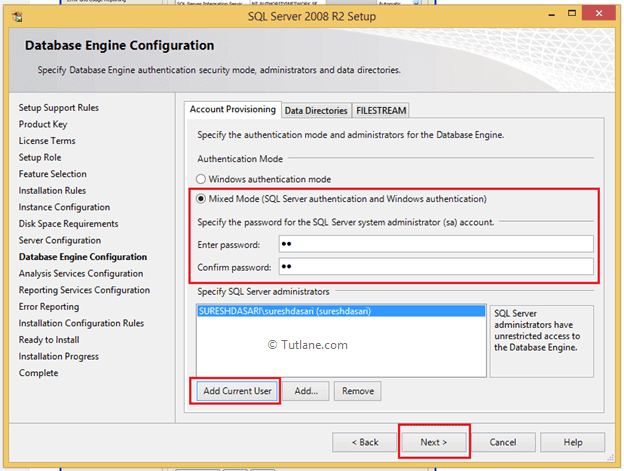The height and width of the screenshot is (471, 624).
Task: Click Feature Selection step
Action: pyautogui.click(x=53, y=174)
